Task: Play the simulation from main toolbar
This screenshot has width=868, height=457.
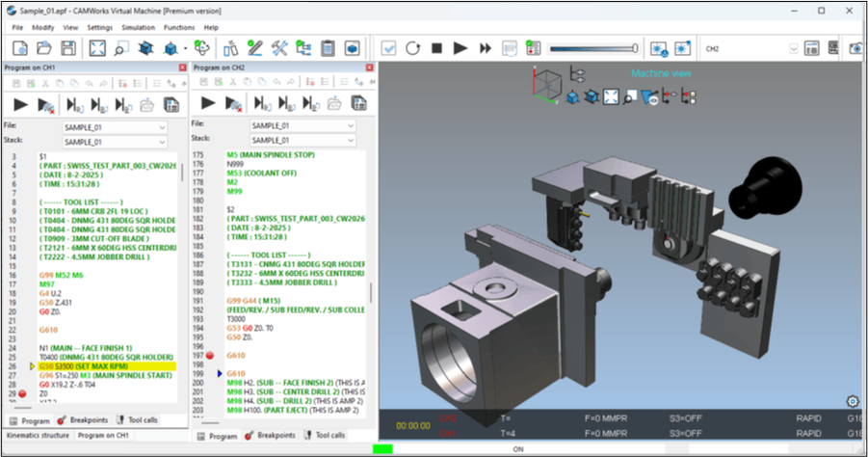Action: pyautogui.click(x=460, y=48)
